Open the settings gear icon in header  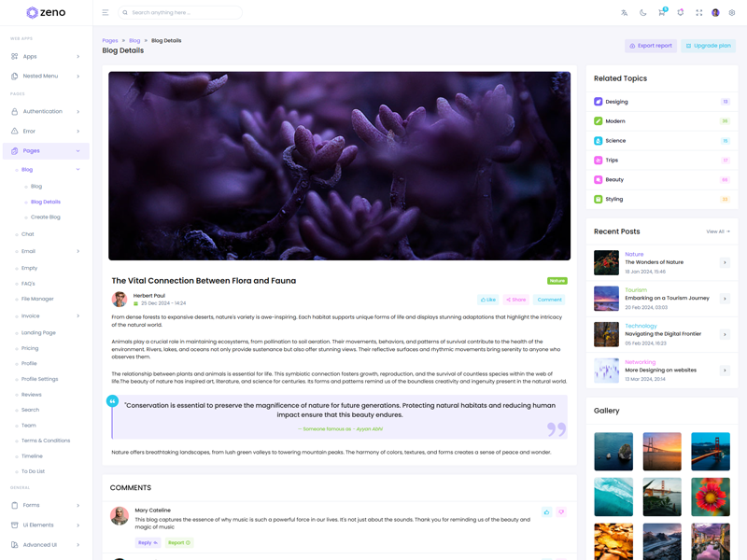(x=732, y=13)
